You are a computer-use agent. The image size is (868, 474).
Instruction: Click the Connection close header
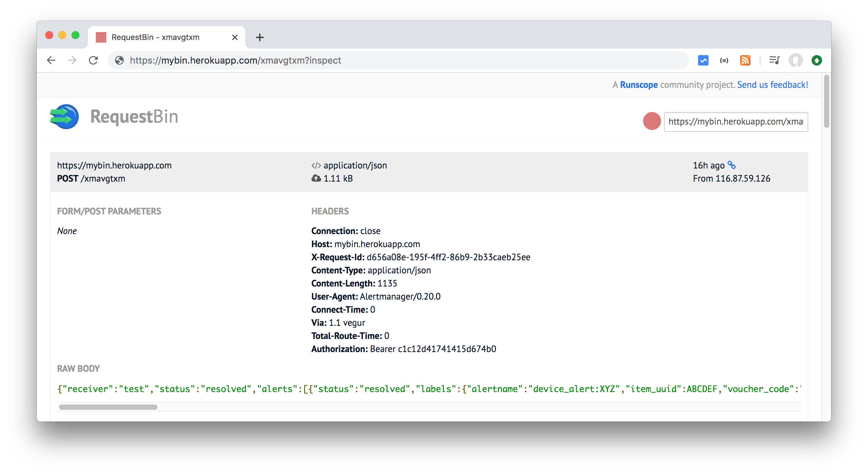346,231
